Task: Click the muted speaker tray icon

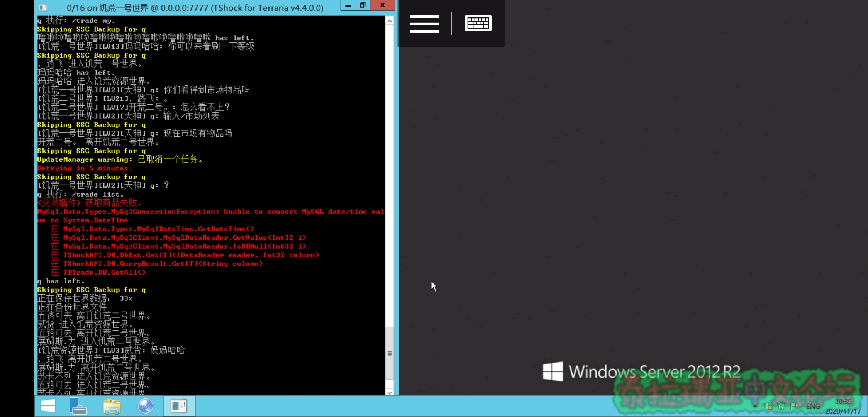Action: [768, 406]
